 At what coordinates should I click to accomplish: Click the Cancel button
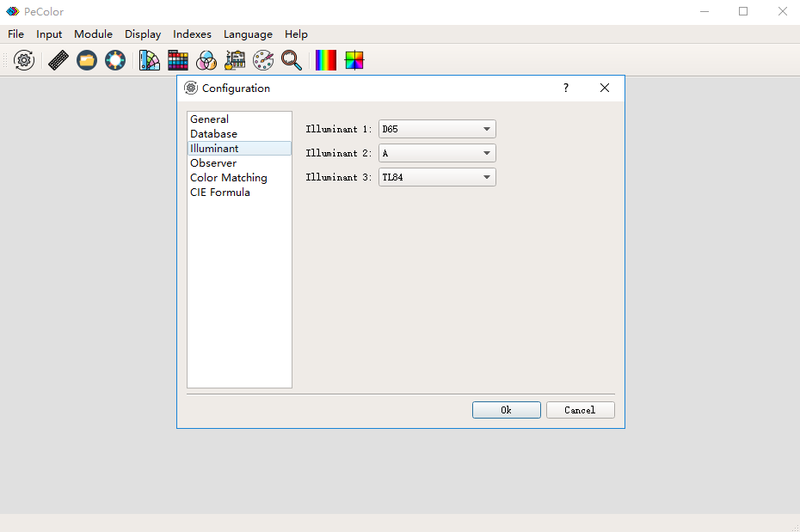580,410
